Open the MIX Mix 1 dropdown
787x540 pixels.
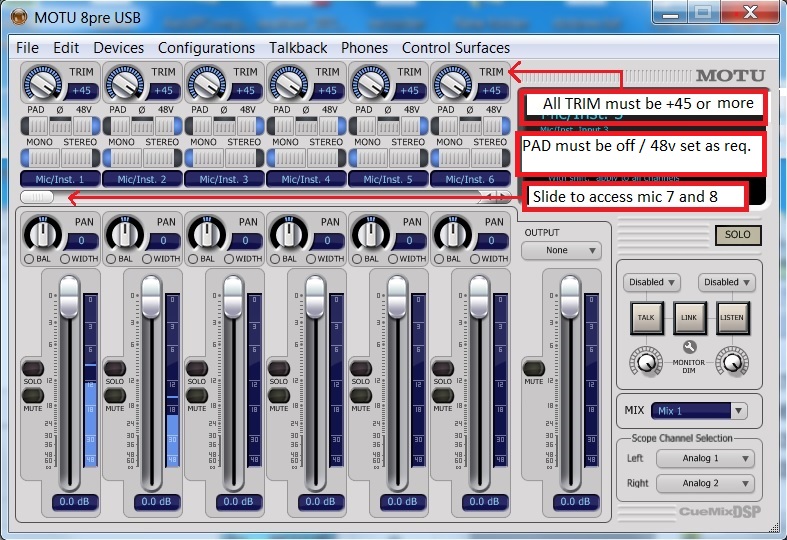click(699, 411)
